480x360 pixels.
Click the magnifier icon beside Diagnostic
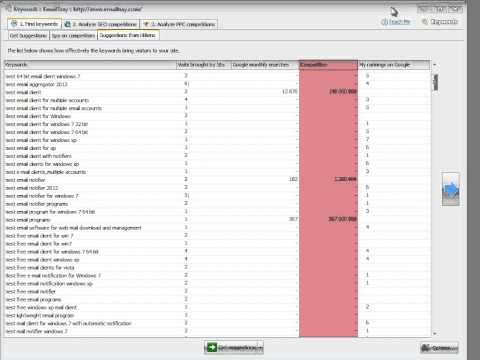[425, 22]
